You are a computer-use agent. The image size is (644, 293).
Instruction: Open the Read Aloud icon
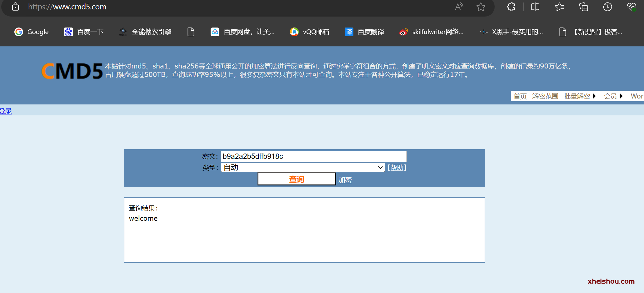(459, 7)
